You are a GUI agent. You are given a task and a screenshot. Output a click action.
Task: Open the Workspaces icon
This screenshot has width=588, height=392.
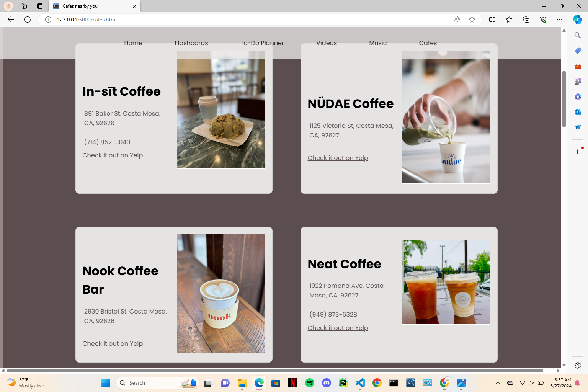click(24, 6)
